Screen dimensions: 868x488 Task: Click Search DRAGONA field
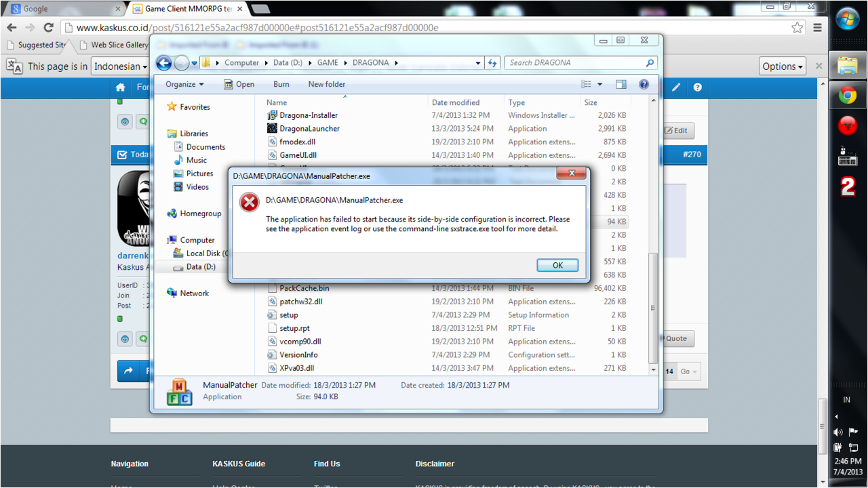(x=581, y=62)
